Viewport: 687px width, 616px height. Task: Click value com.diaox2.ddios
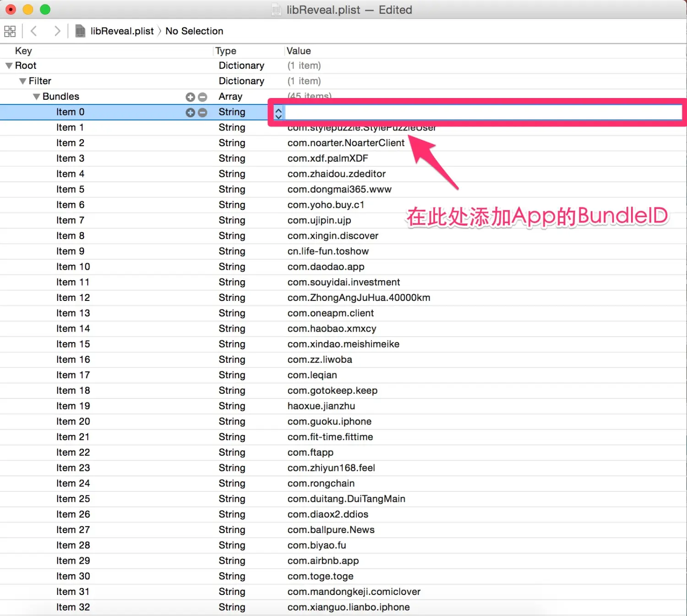click(x=328, y=514)
